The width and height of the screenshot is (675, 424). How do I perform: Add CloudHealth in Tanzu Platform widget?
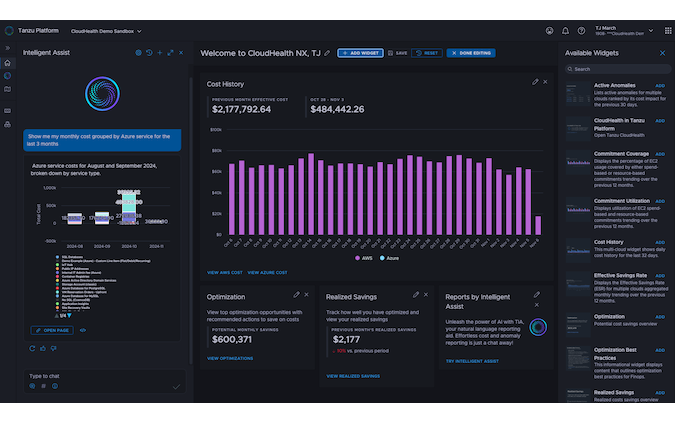(x=660, y=121)
